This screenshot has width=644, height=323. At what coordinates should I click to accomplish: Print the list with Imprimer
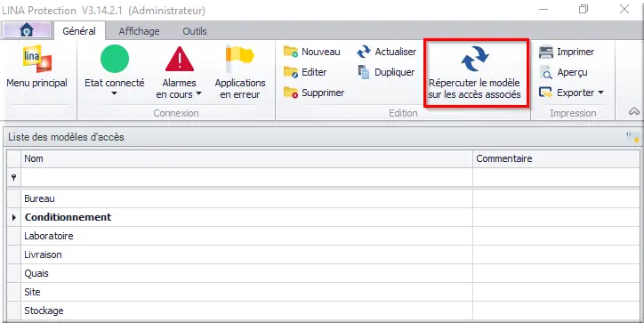567,52
